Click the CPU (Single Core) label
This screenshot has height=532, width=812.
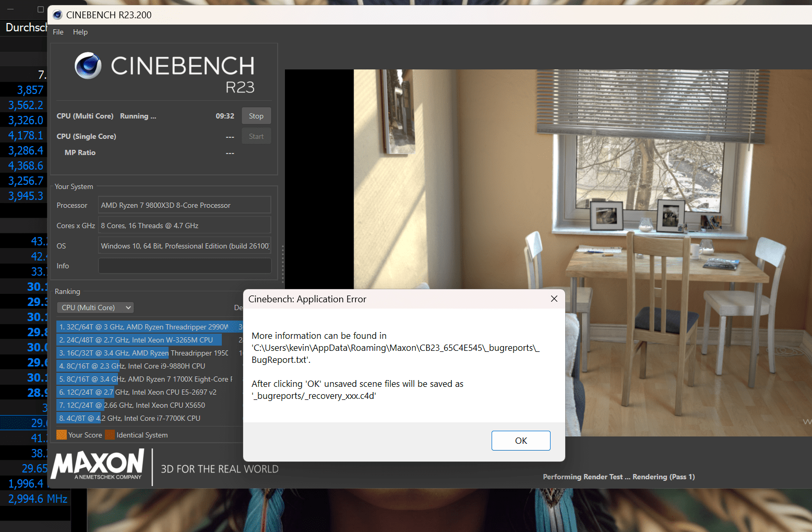click(86, 136)
